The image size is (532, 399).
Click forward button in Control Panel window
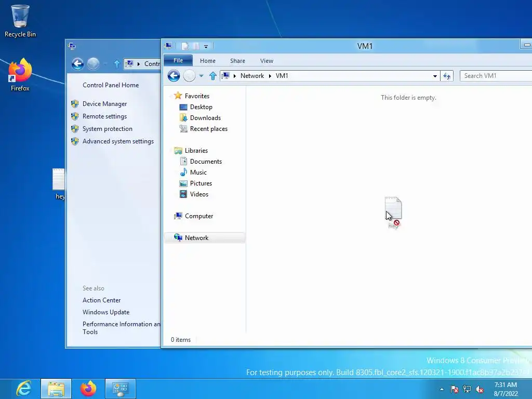tap(93, 63)
